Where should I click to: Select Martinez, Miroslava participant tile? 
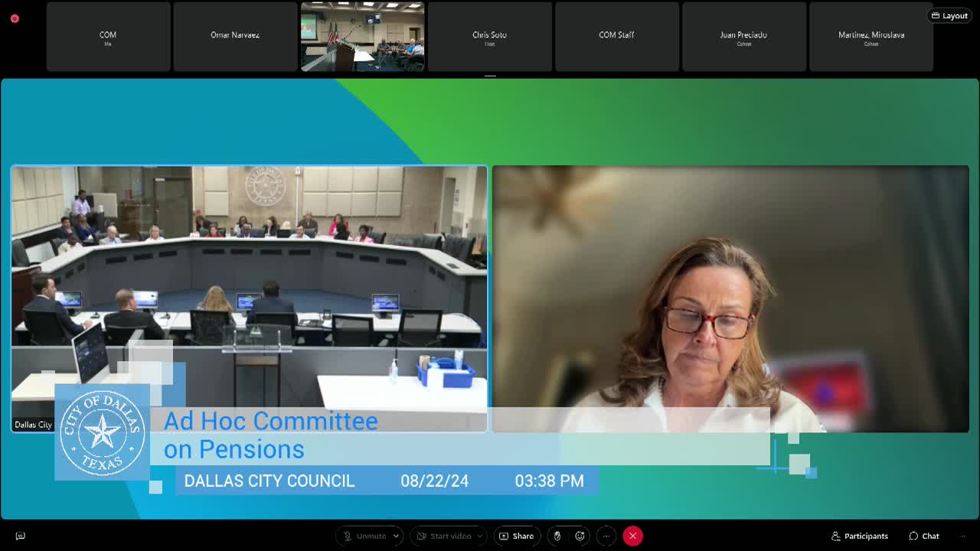pos(871,37)
